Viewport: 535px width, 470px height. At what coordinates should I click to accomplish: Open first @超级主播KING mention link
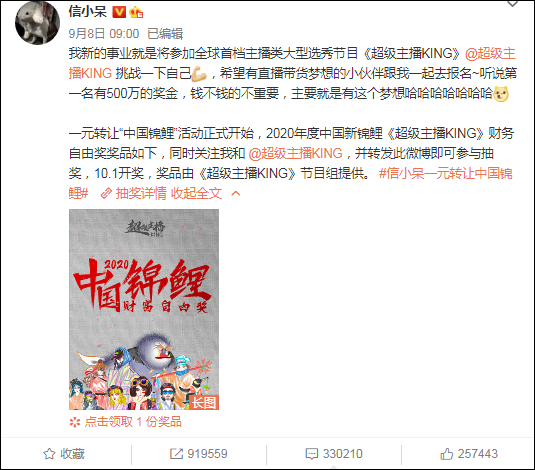click(490, 54)
